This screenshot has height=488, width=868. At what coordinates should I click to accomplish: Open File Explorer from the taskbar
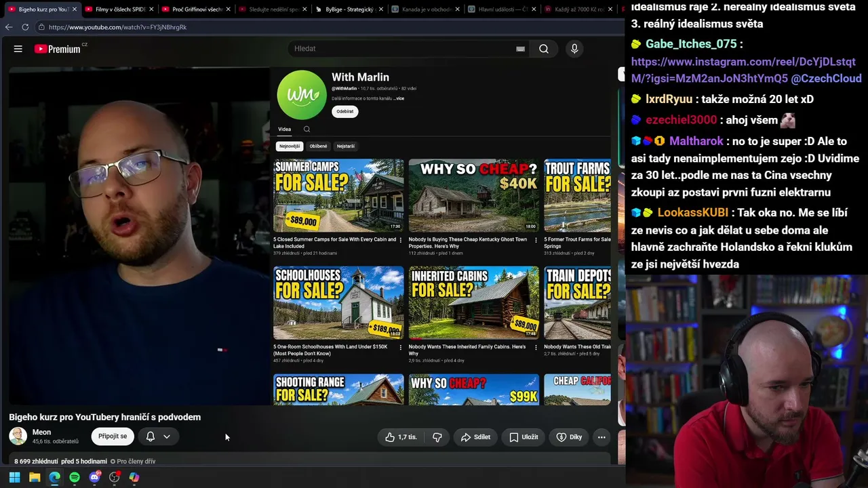point(35,477)
